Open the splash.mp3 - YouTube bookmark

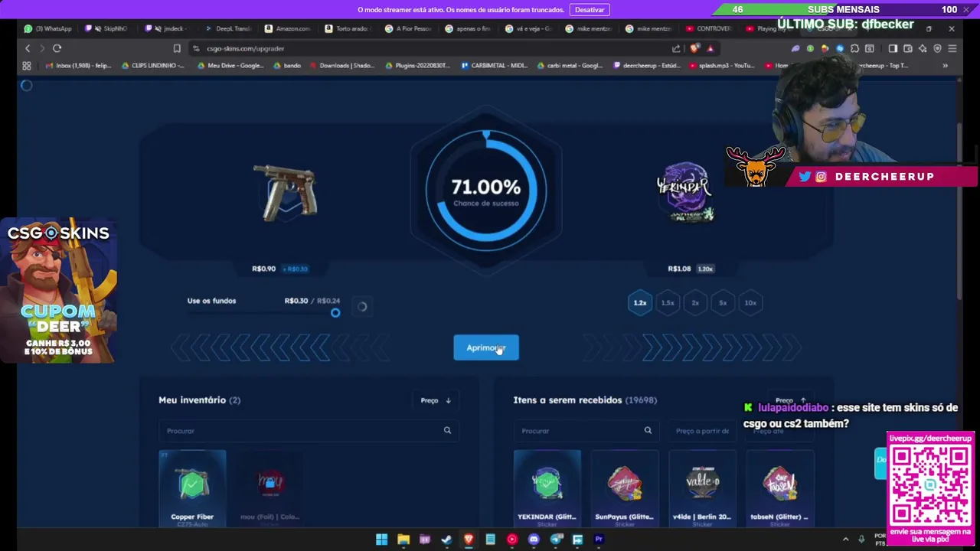tap(722, 66)
